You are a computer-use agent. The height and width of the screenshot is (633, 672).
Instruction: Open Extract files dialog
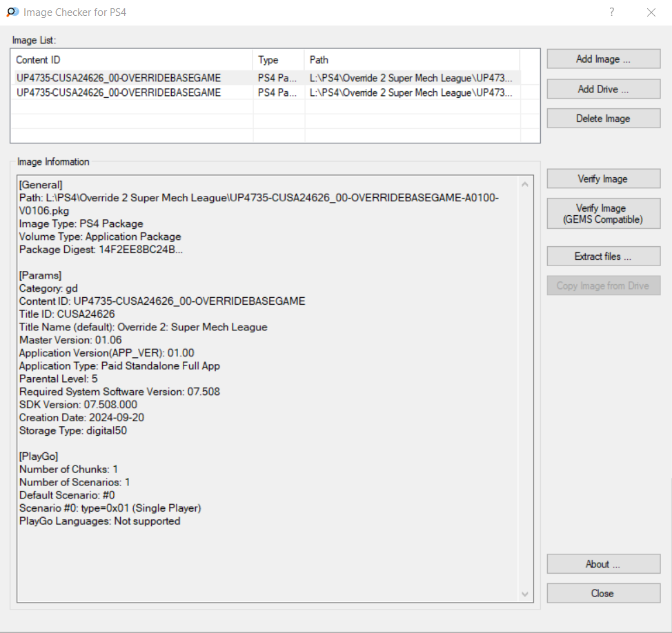604,256
